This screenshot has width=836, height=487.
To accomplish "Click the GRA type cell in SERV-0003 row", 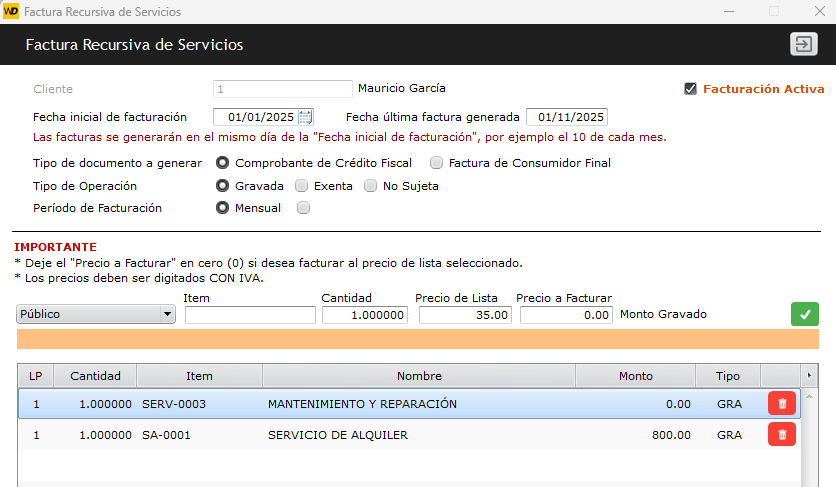I will (x=729, y=404).
